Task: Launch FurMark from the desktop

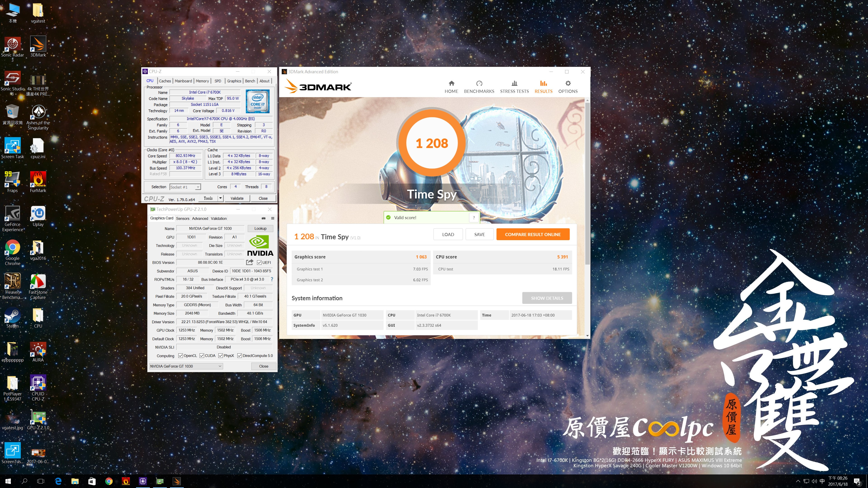Action: 38,182
